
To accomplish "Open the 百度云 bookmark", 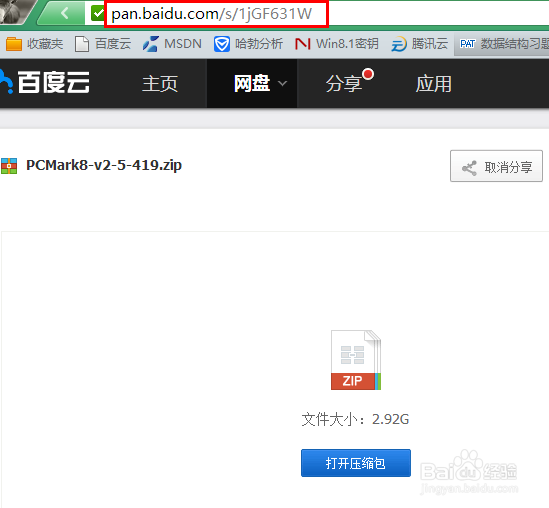I will click(x=103, y=44).
